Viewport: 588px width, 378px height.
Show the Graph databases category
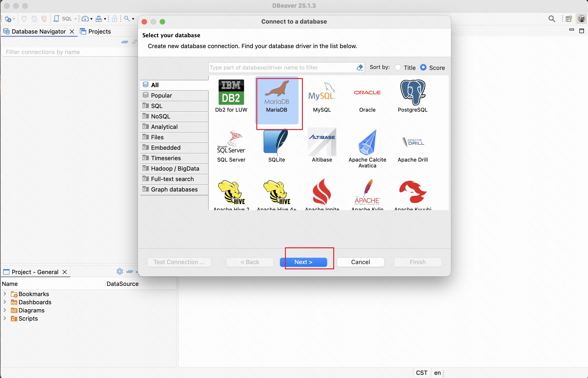click(174, 189)
